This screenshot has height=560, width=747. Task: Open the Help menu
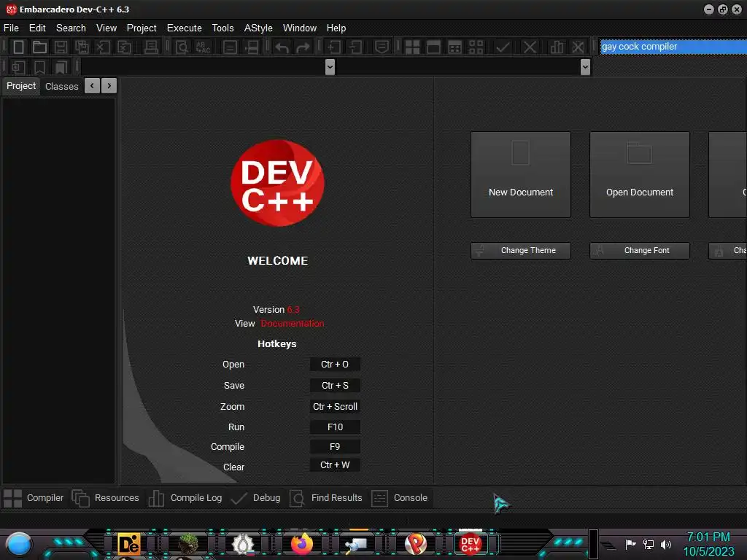tap(336, 28)
